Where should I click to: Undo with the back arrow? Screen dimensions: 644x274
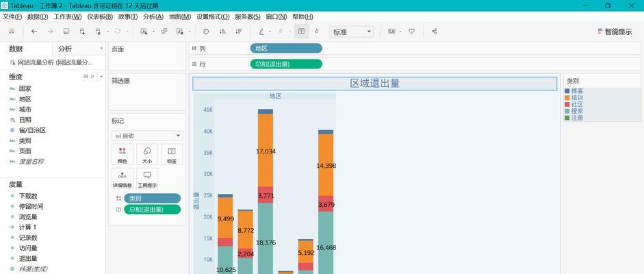click(x=34, y=32)
